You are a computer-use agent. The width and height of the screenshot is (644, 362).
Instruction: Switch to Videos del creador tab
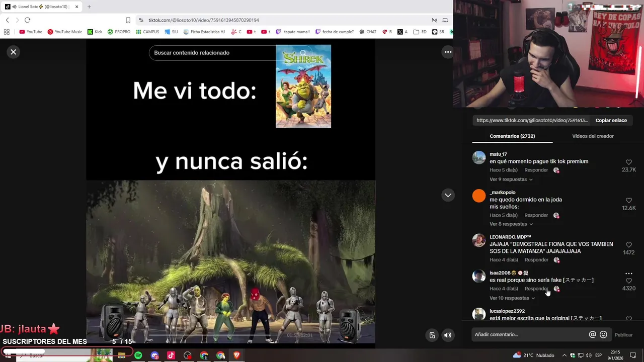click(593, 136)
